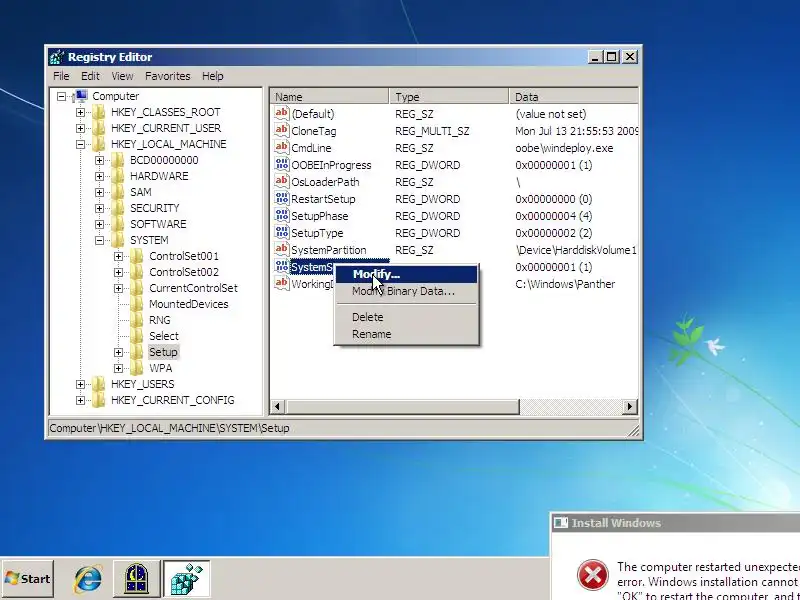Image resolution: width=800 pixels, height=600 pixels.
Task: Open the Help menu
Action: point(212,76)
